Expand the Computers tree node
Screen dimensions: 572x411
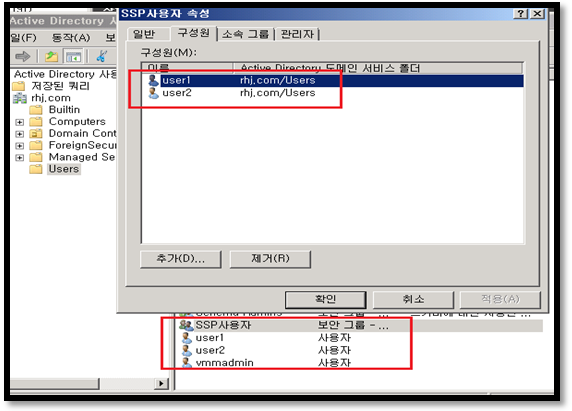click(19, 122)
